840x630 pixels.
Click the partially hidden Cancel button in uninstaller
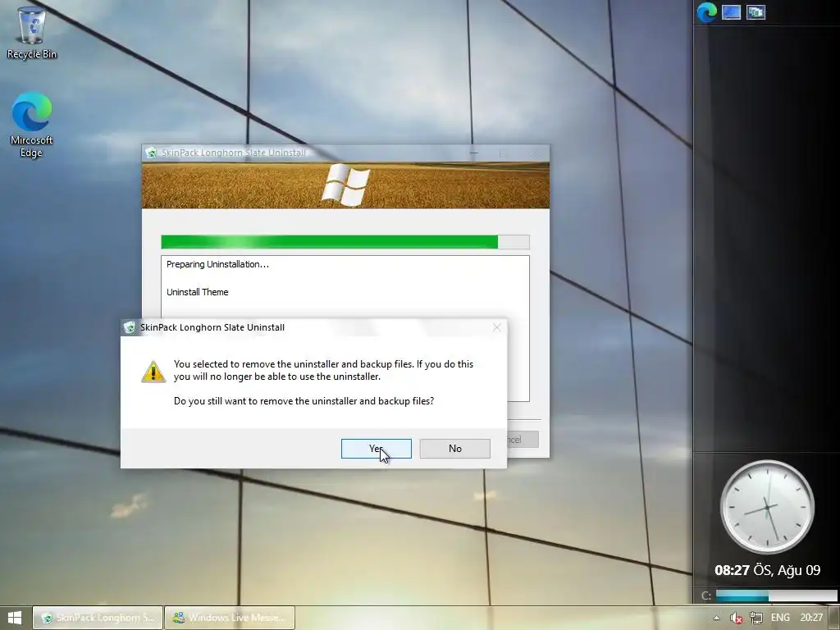point(523,440)
